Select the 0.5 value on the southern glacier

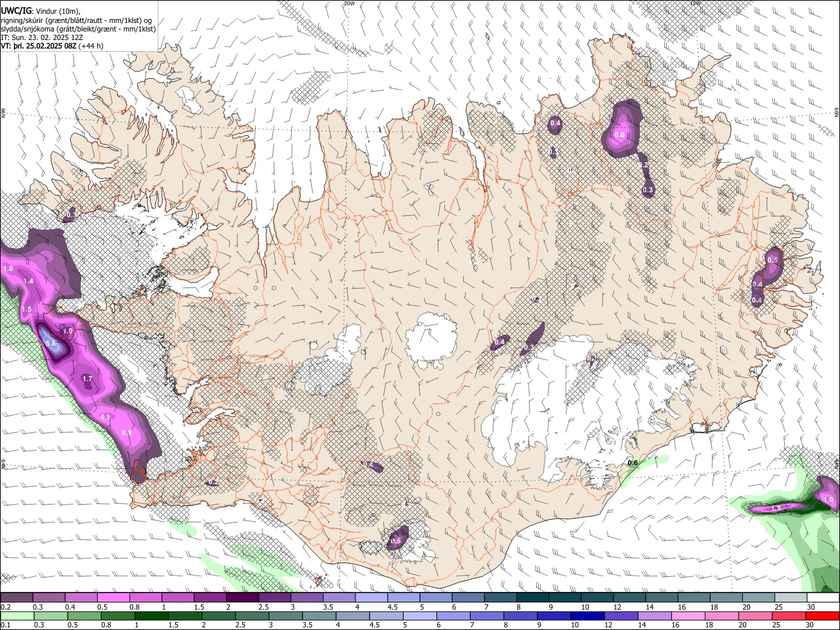point(396,541)
